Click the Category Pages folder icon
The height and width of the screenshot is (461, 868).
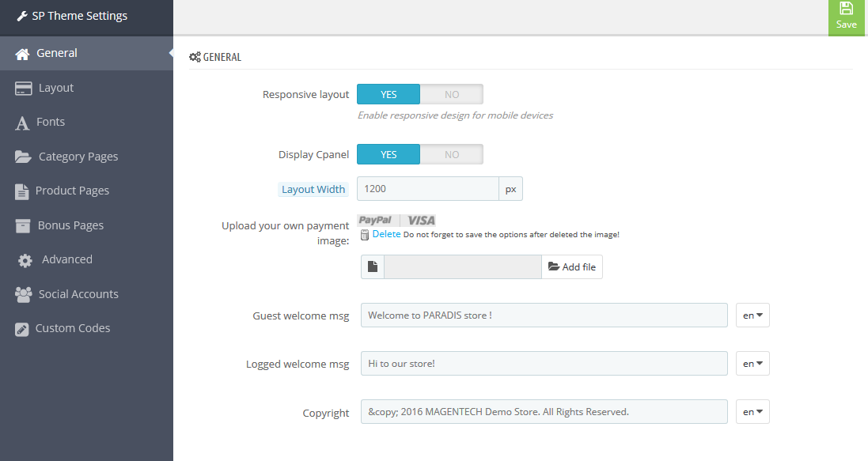point(23,157)
